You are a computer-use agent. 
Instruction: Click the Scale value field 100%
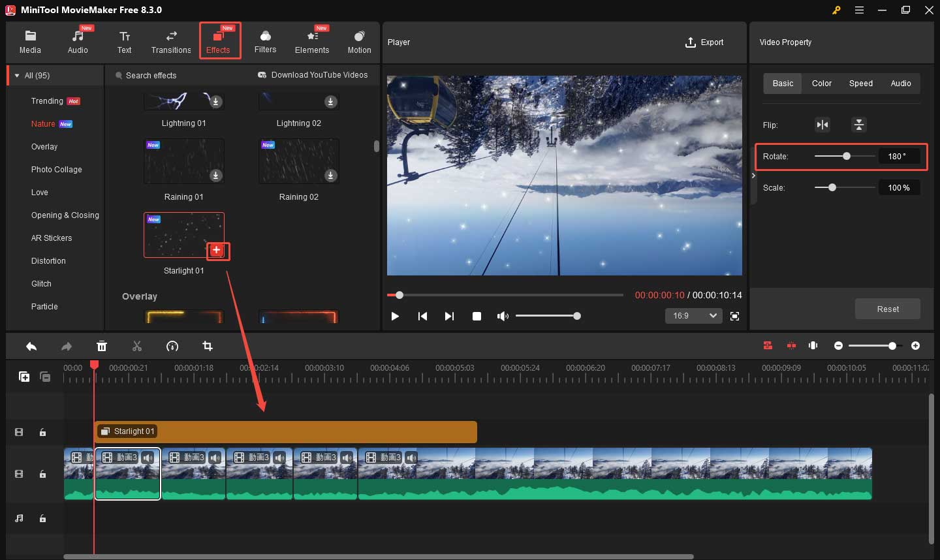899,187
